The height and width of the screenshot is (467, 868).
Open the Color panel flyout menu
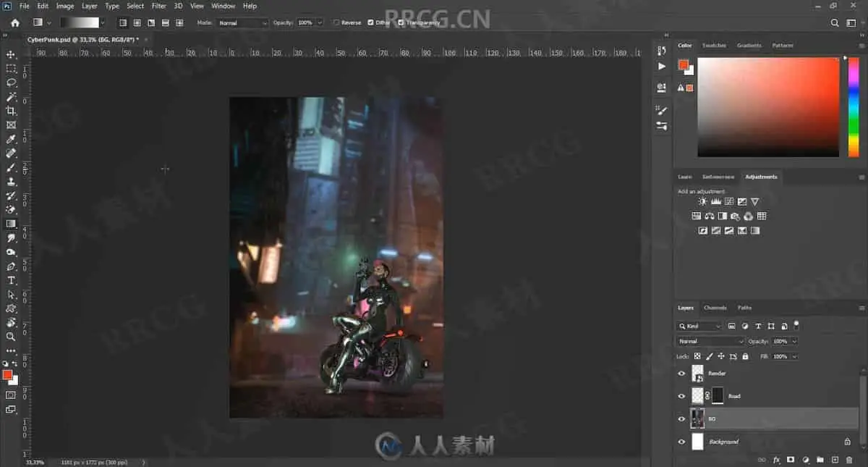861,45
